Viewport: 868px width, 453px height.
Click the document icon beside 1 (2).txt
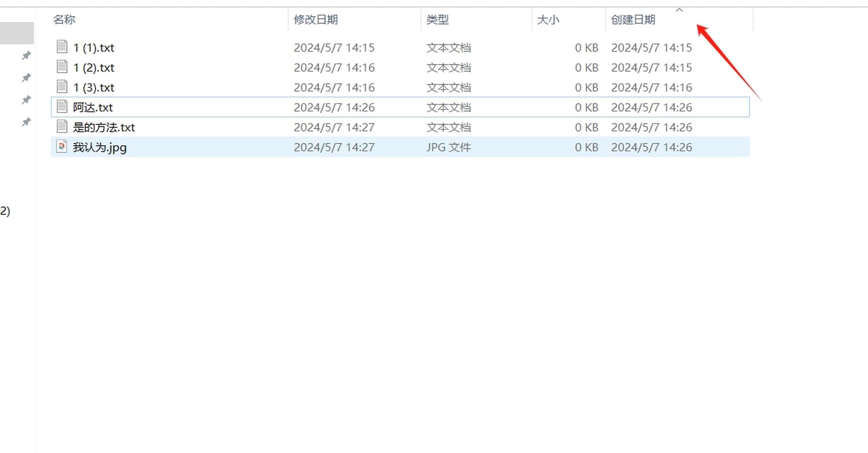62,67
